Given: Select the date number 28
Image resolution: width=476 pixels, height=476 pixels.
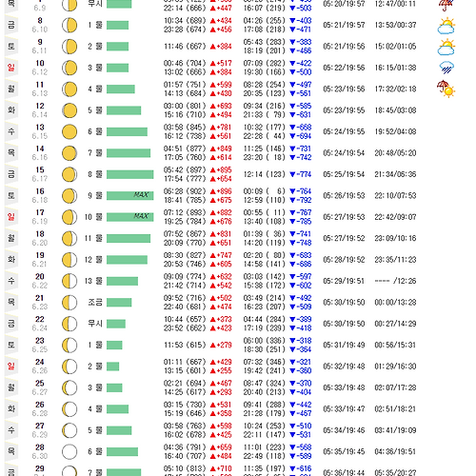Looking at the screenshot, I should click(x=40, y=447).
